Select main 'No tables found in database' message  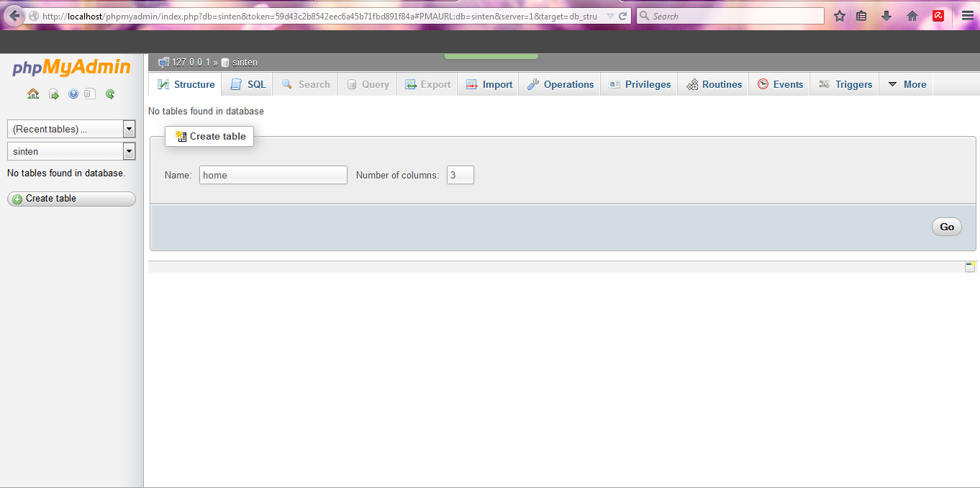coord(206,112)
